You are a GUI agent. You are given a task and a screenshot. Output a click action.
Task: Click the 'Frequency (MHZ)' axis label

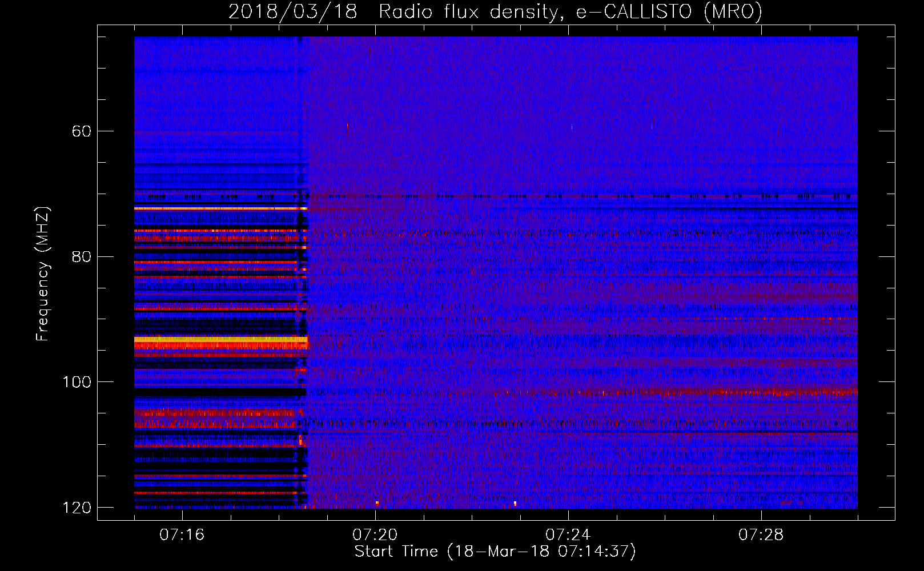[x=43, y=274]
